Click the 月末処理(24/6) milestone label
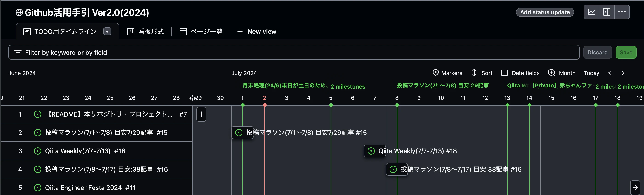Image resolution: width=644 pixels, height=195 pixels. coord(285,86)
